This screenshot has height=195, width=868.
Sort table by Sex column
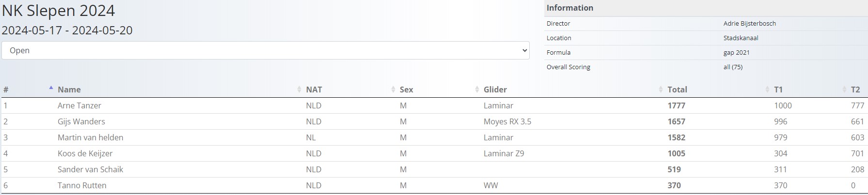406,90
